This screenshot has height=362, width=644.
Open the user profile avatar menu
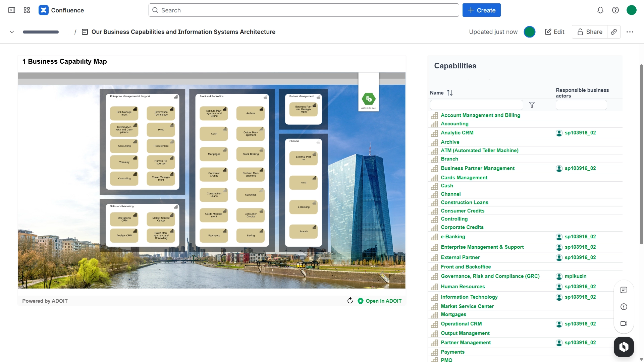coord(632,10)
